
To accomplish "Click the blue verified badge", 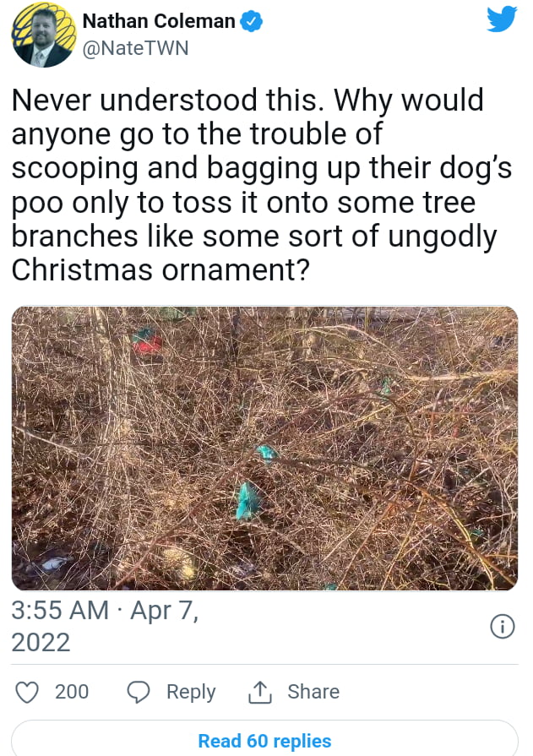I will (252, 22).
